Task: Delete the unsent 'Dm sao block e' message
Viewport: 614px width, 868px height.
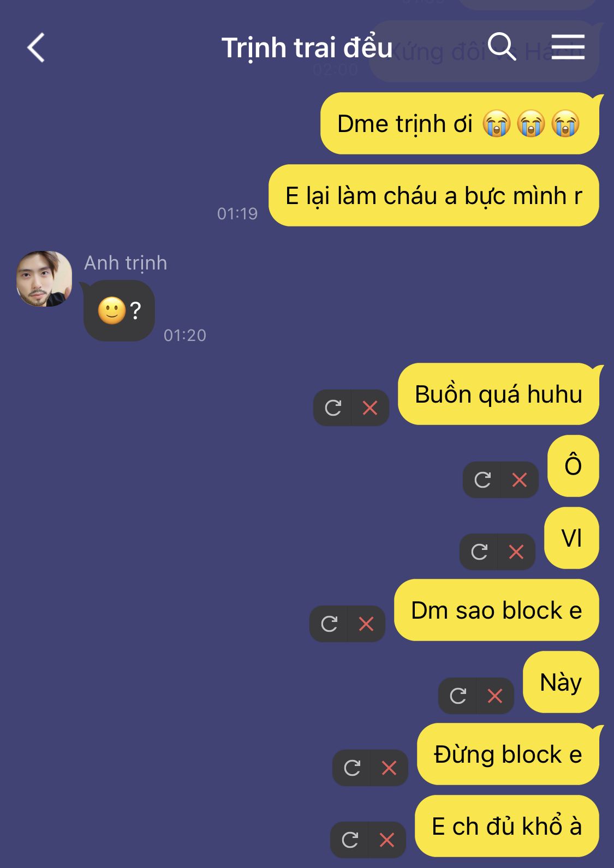Action: point(366,624)
